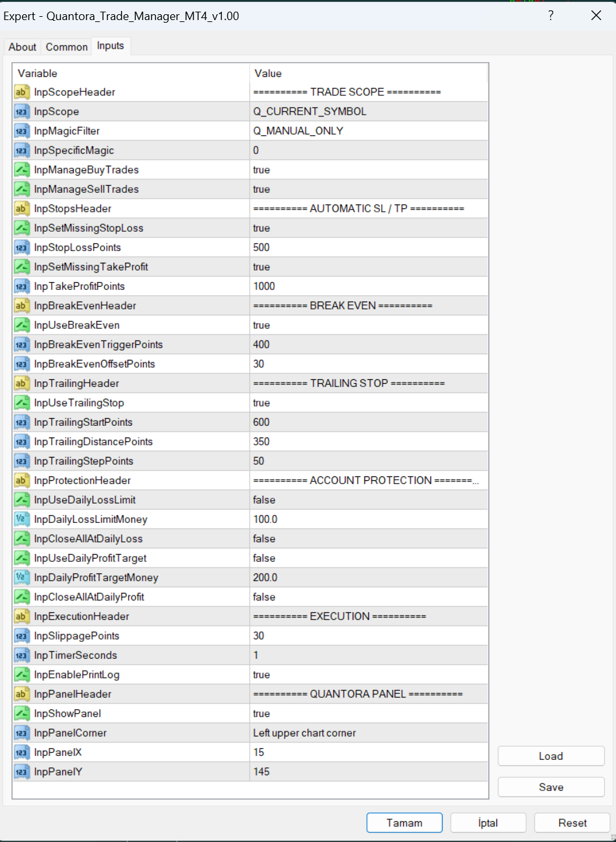The height and width of the screenshot is (842, 616).
Task: Open the Q_MANUAL_ONLY magic filter dropdown
Action: click(x=369, y=131)
